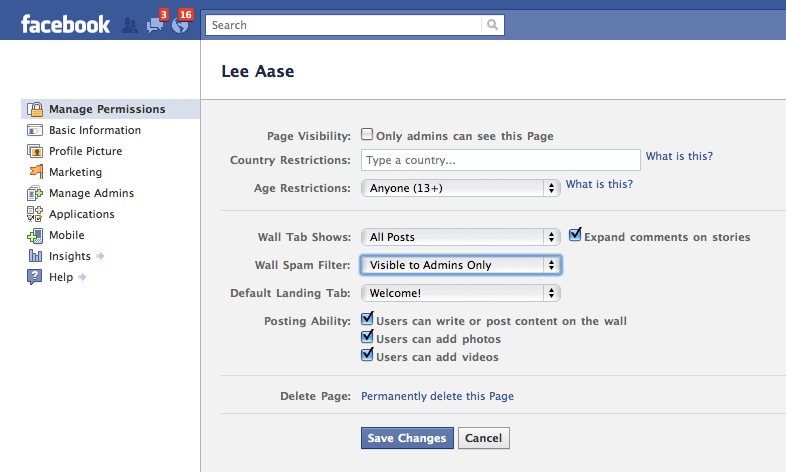The image size is (786, 472).
Task: Open the Age Restrictions dropdown
Action: [x=460, y=187]
